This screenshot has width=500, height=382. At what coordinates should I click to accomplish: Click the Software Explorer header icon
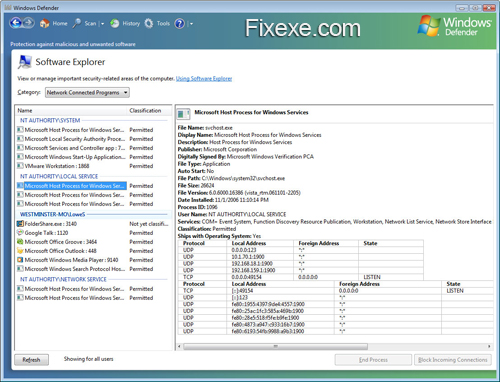point(24,62)
